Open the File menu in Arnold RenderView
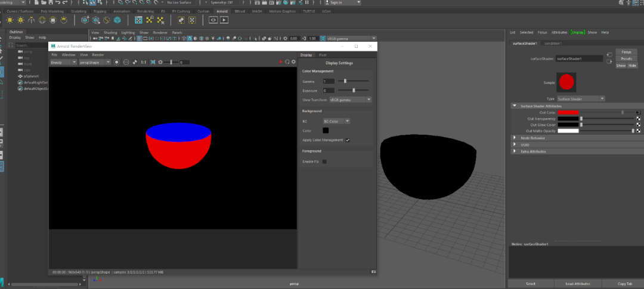The height and width of the screenshot is (289, 644). pyautogui.click(x=54, y=55)
